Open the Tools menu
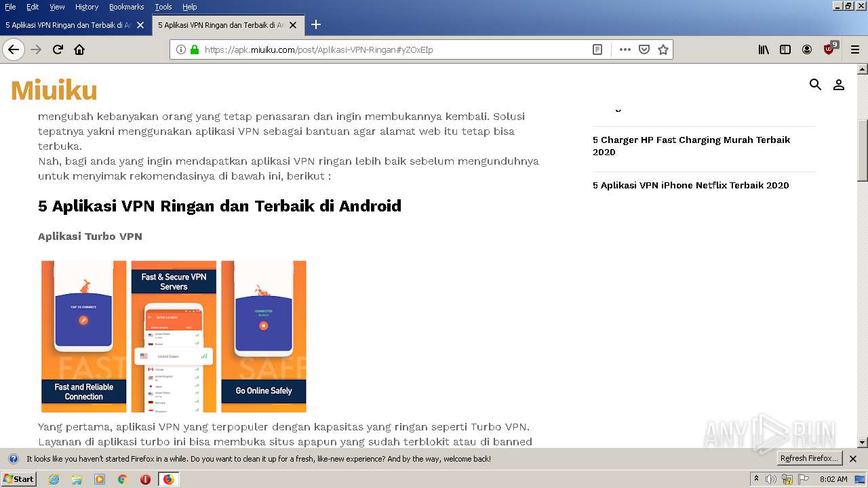868x488 pixels. 163,7
